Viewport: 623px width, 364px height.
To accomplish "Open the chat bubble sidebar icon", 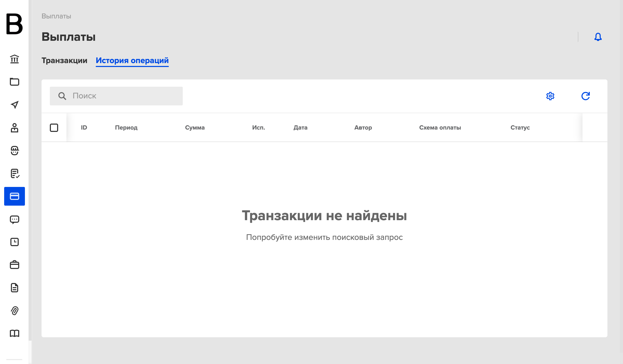I will pos(15,220).
